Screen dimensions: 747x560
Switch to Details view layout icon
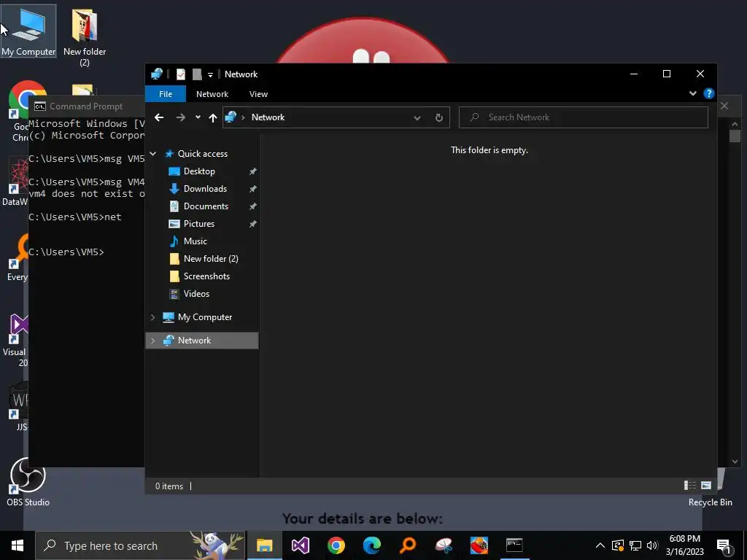[690, 485]
